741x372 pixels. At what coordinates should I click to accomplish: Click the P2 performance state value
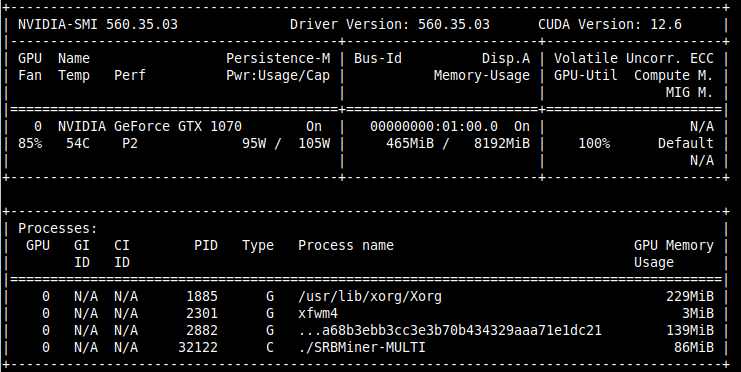pos(129,143)
